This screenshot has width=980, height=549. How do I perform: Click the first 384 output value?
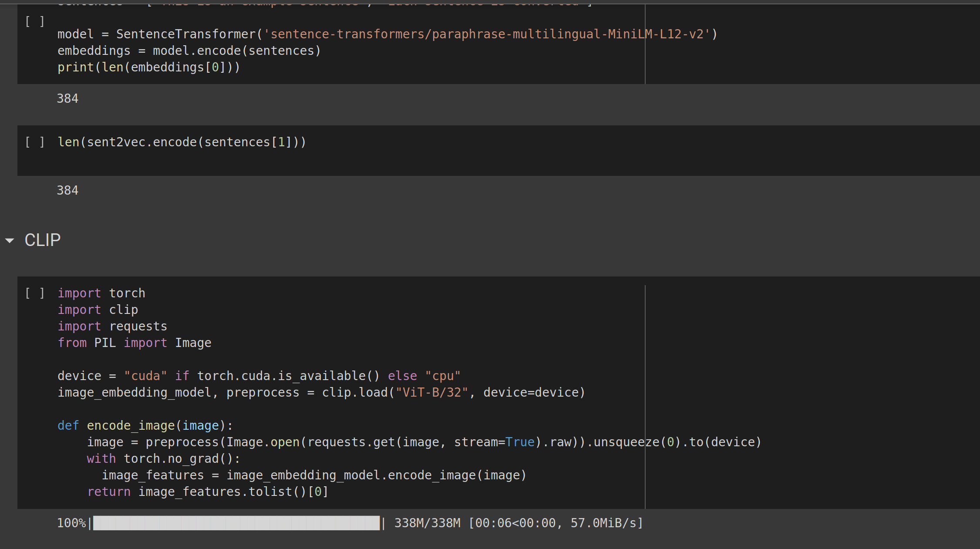pyautogui.click(x=67, y=98)
